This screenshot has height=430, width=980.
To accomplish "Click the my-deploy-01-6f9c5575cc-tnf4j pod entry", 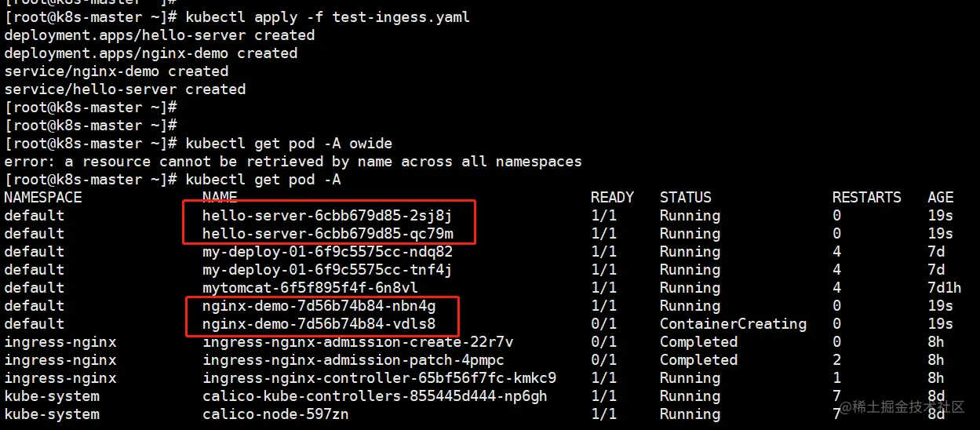I will coord(327,270).
